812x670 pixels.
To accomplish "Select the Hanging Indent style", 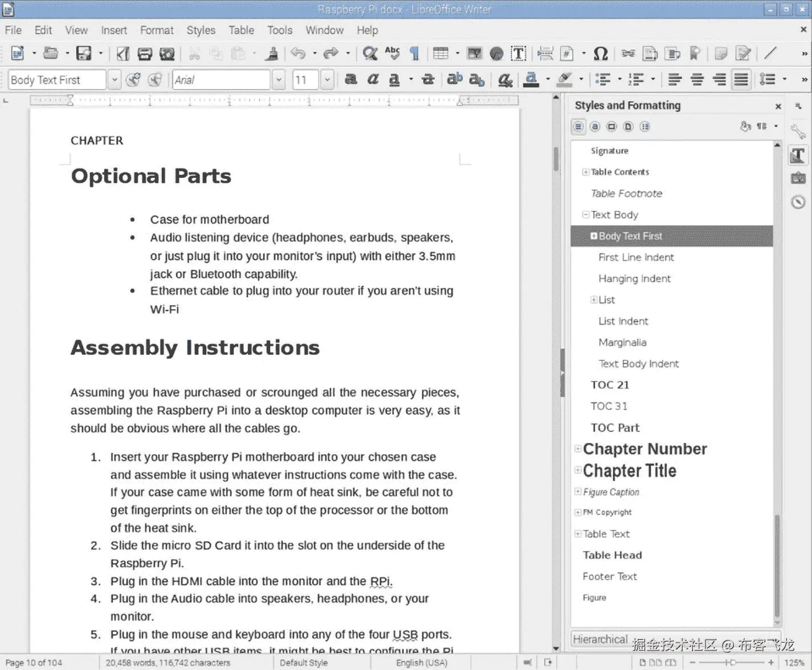I will [x=634, y=279].
